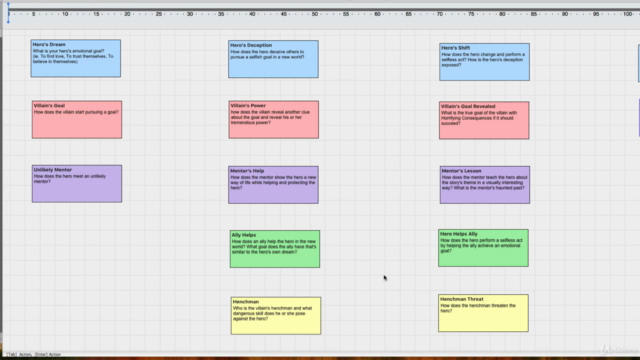Screen dimensions: 640x360
Task: Select the Hero Helps Ally card
Action: pyautogui.click(x=483, y=248)
